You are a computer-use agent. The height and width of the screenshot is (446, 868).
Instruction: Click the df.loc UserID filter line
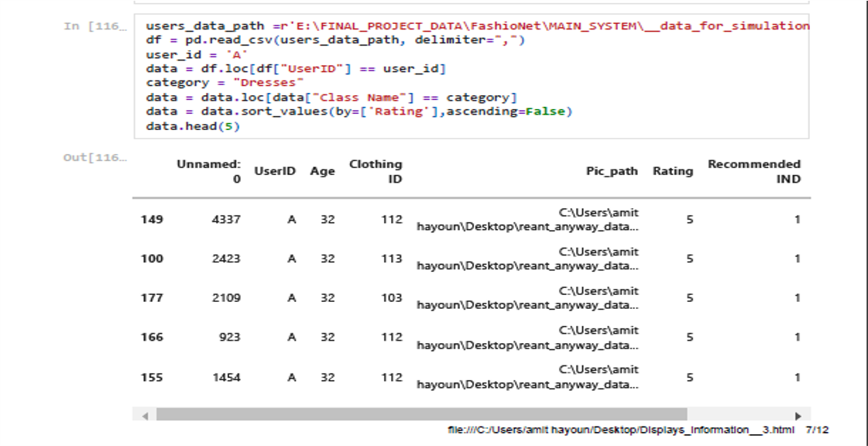click(296, 69)
